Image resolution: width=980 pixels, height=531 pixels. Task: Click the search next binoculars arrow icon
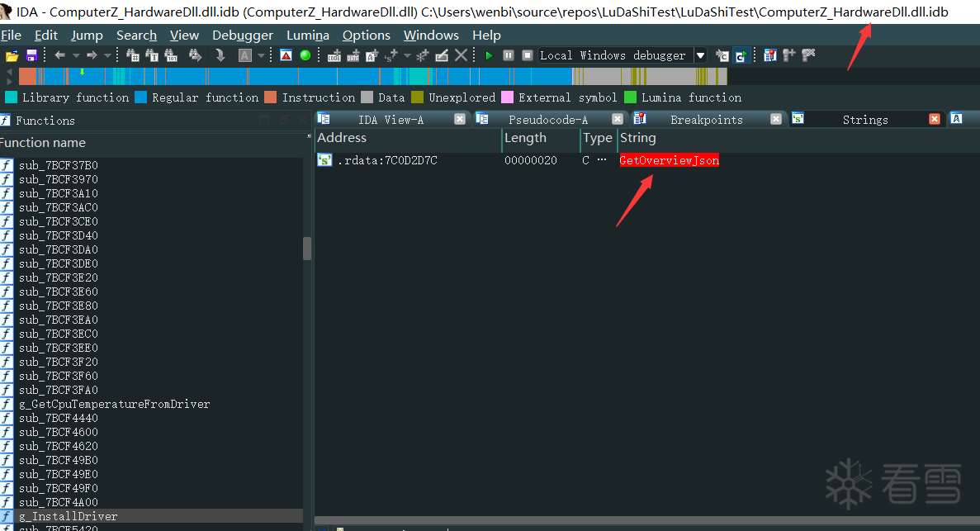click(x=195, y=55)
